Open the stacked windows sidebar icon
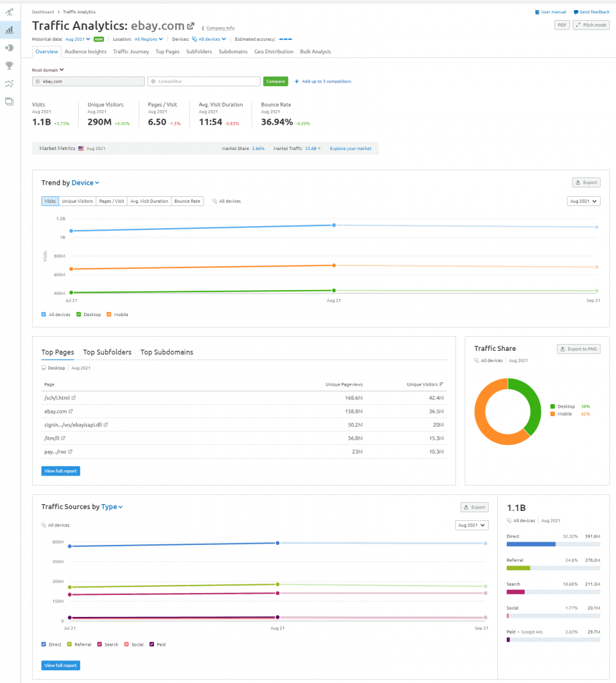 point(9,101)
